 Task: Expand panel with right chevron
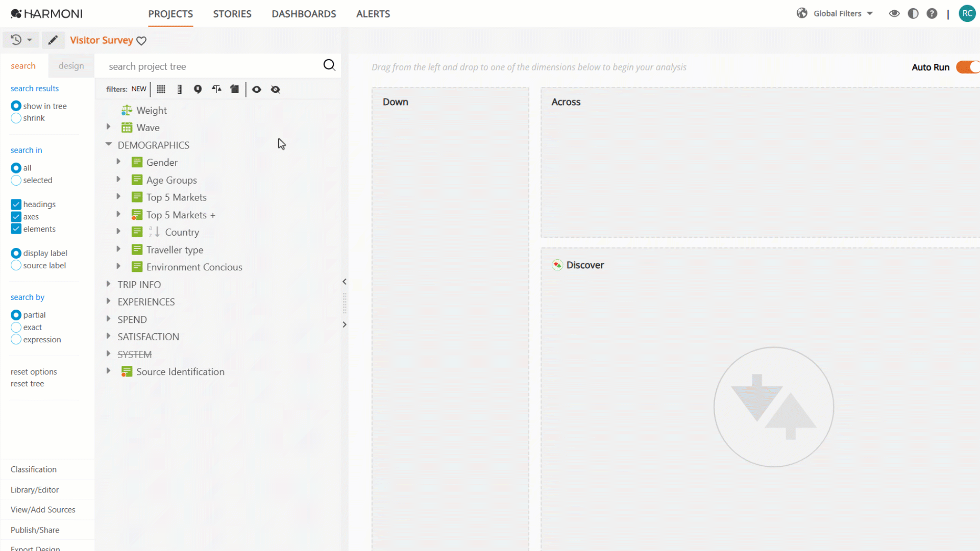345,324
